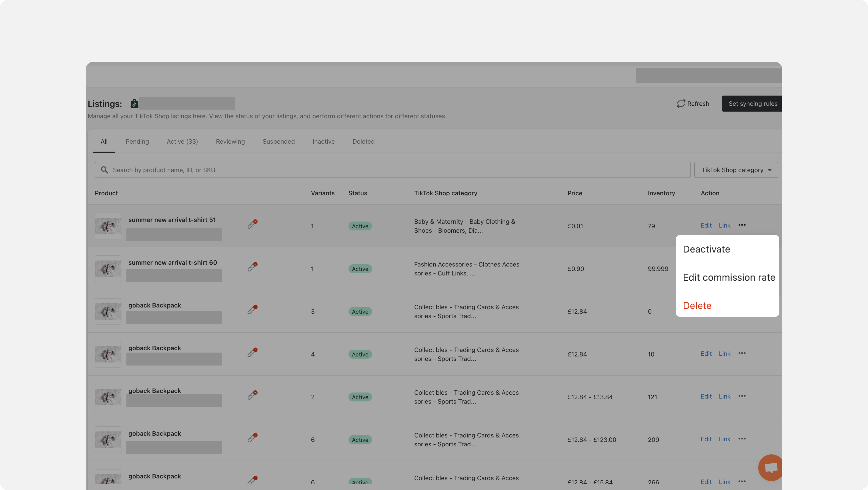Viewport: 868px width, 490px height.
Task: Open the Deleted listings tab
Action: pyautogui.click(x=363, y=141)
